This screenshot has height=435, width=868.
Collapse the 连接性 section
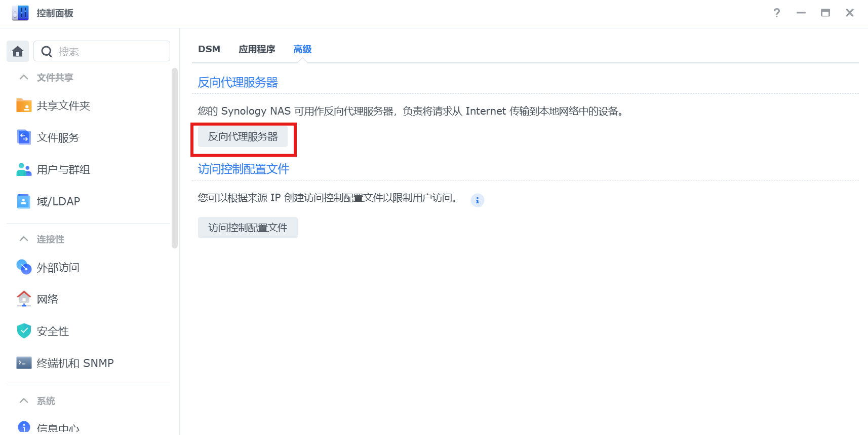click(24, 239)
